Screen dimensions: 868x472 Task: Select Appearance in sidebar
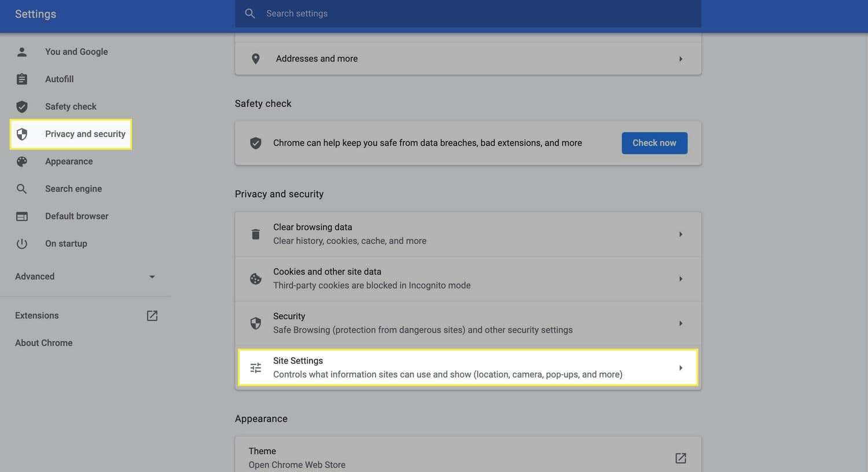click(69, 161)
